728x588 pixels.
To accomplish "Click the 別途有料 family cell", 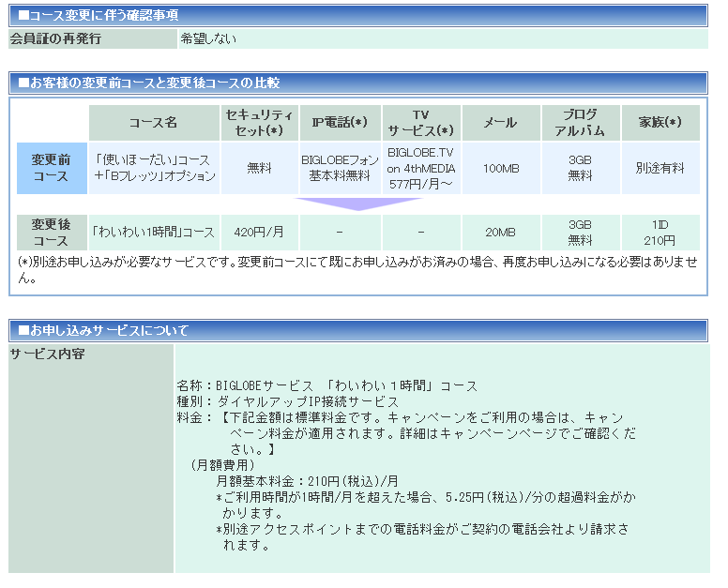I will pyautogui.click(x=660, y=168).
